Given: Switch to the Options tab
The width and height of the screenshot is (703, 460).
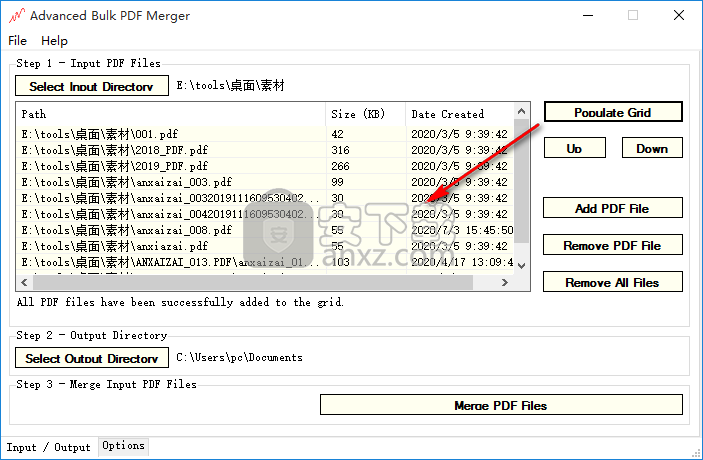Looking at the screenshot, I should (x=123, y=446).
